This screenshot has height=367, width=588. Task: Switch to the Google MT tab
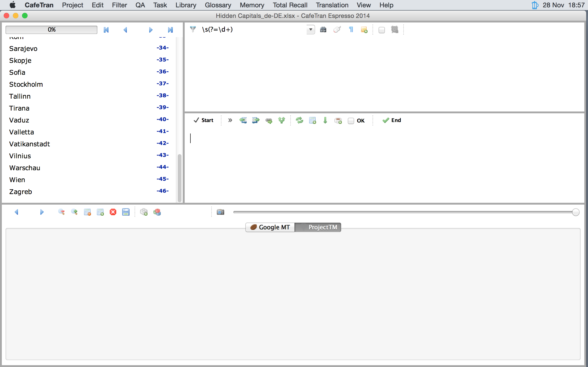pyautogui.click(x=270, y=227)
